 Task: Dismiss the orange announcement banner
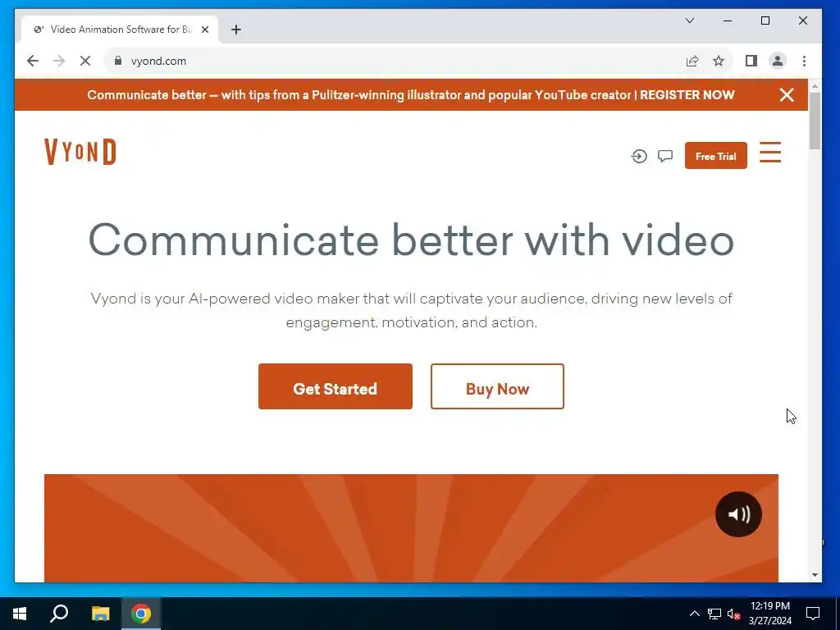click(787, 95)
